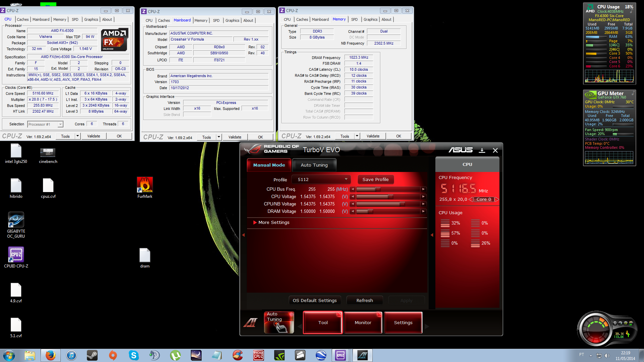Open the Monitor menu in AI Suite
Image resolution: width=644 pixels, height=362 pixels.
click(x=363, y=322)
